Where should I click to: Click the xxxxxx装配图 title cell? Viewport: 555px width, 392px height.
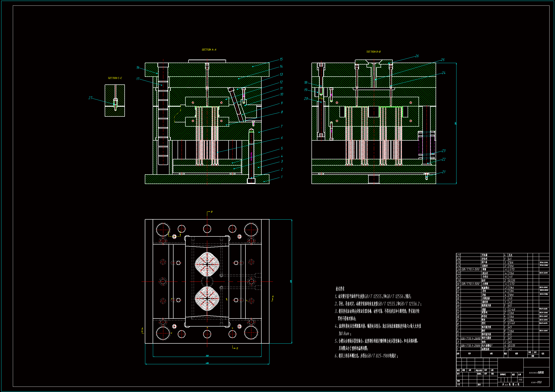536,373
